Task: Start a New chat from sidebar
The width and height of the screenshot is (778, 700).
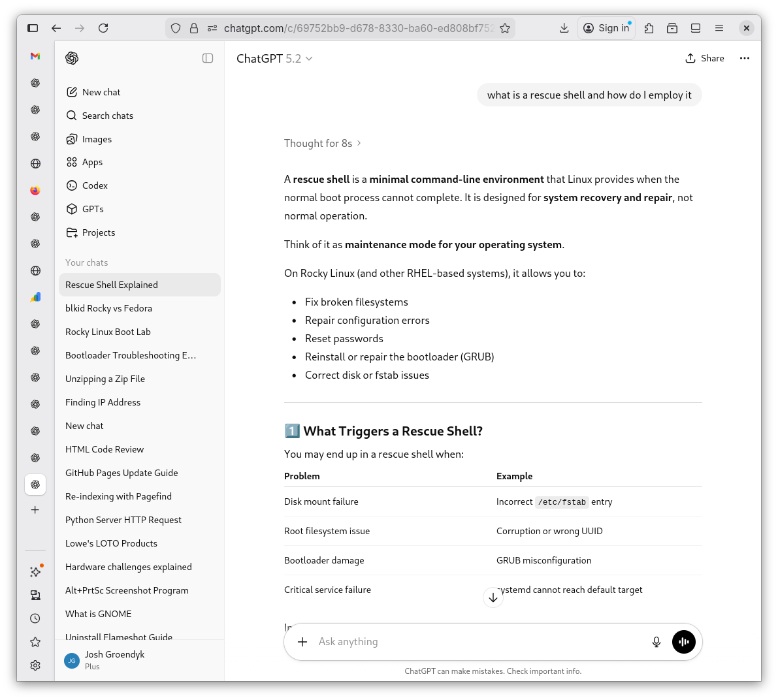Action: [101, 92]
